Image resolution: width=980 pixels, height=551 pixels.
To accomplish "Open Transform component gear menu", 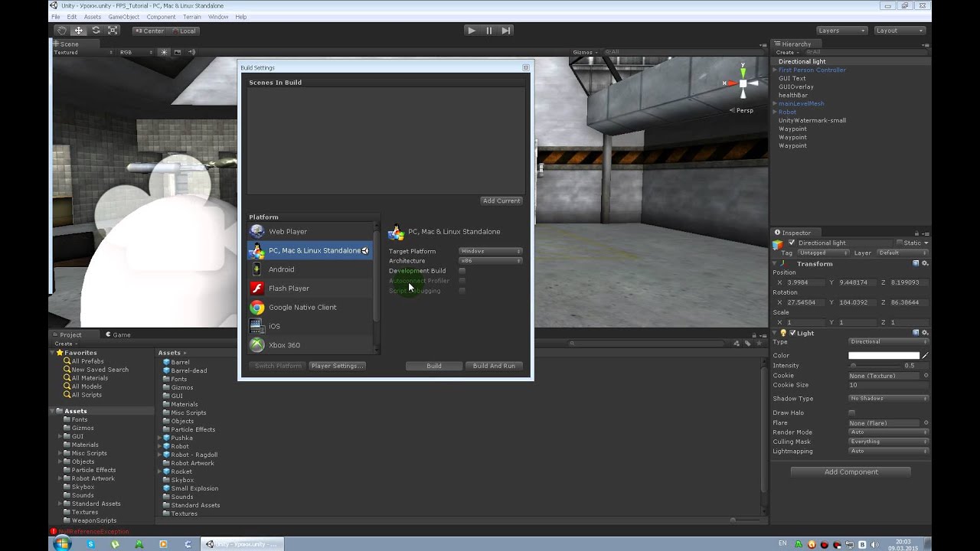I will 925,263.
